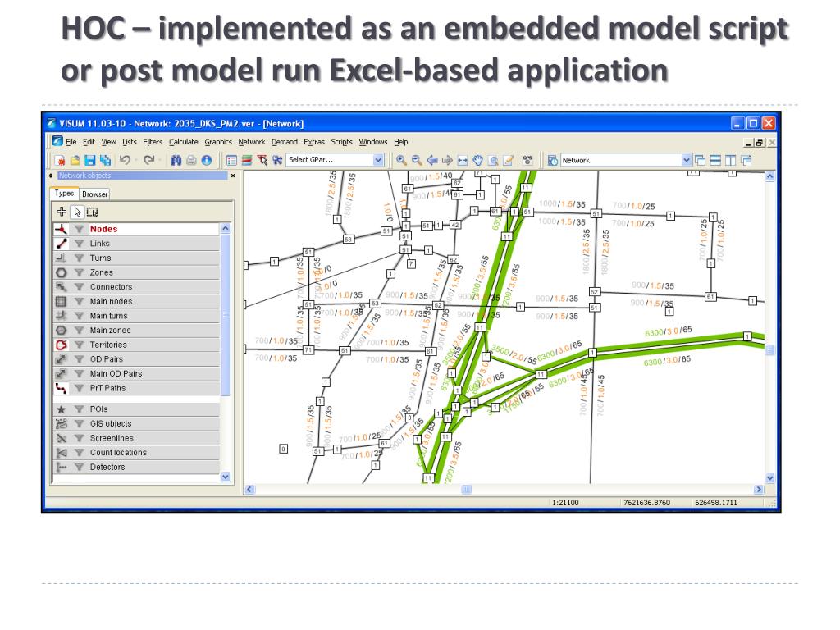Click the POIs star icon
840x630 pixels.
coord(61,409)
